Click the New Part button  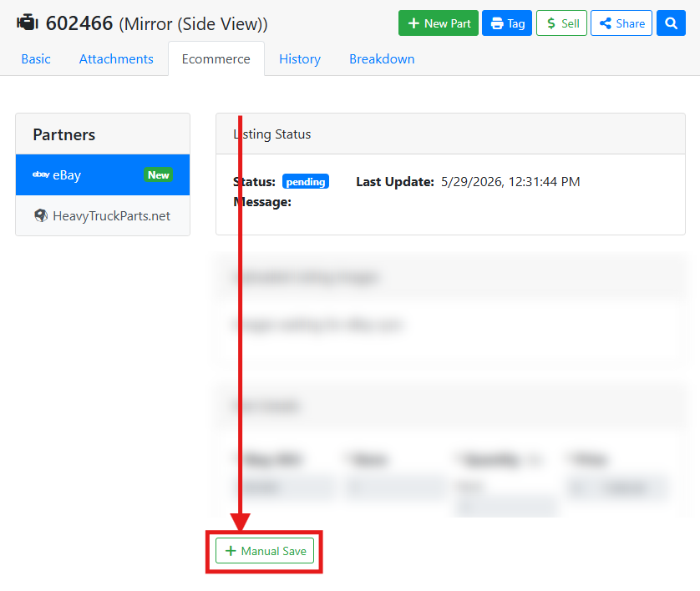tap(439, 23)
